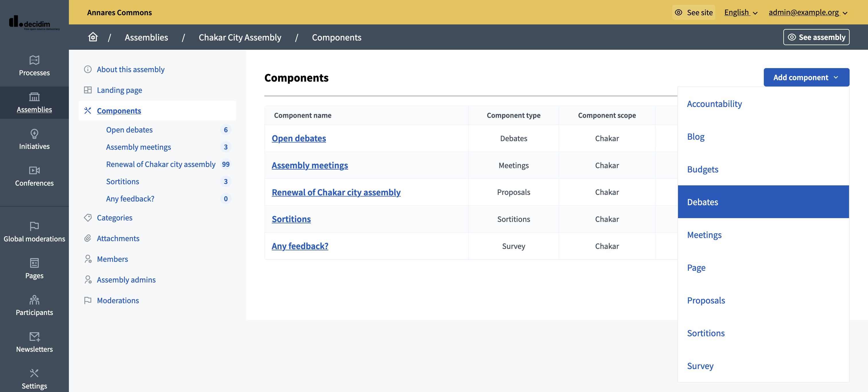Open the Participants people icon
Viewport: 868px width, 392px height.
point(34,300)
